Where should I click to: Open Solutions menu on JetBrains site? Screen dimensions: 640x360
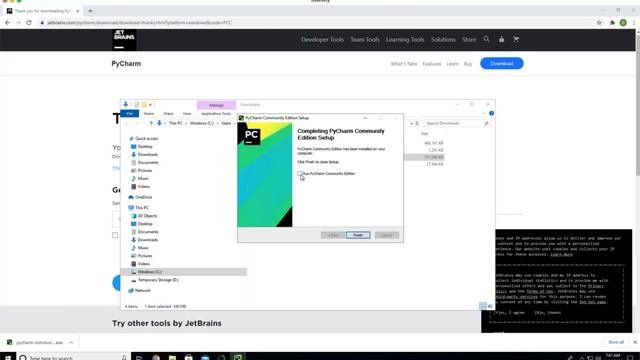(x=443, y=40)
